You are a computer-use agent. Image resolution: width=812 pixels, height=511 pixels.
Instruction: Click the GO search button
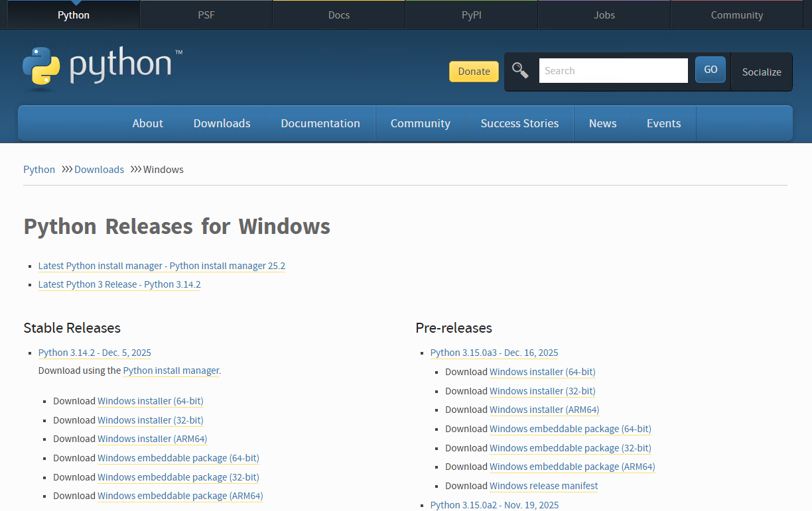coord(710,70)
